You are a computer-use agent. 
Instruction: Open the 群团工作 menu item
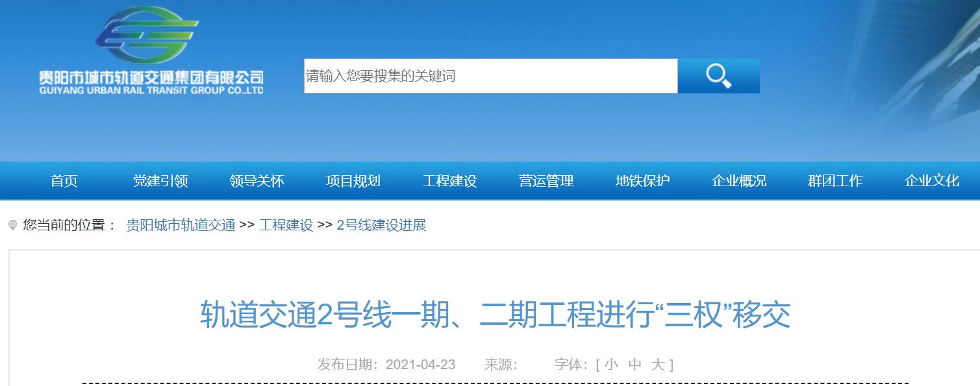tap(836, 181)
